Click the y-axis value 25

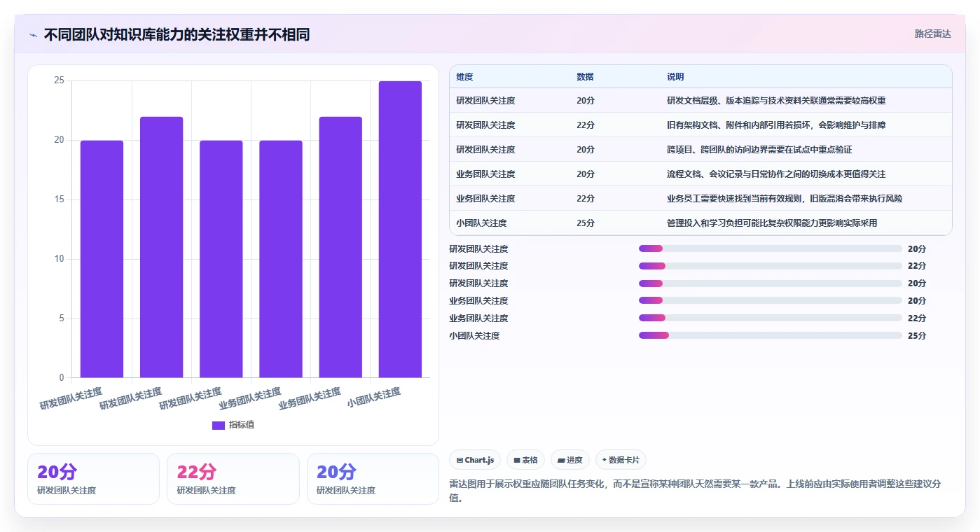coord(59,80)
